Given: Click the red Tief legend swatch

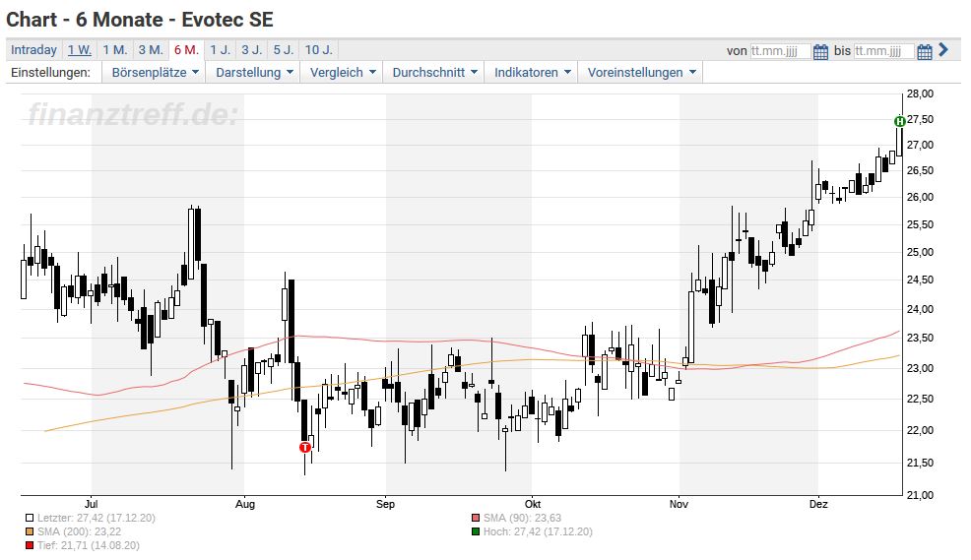Looking at the screenshot, I should [30, 545].
